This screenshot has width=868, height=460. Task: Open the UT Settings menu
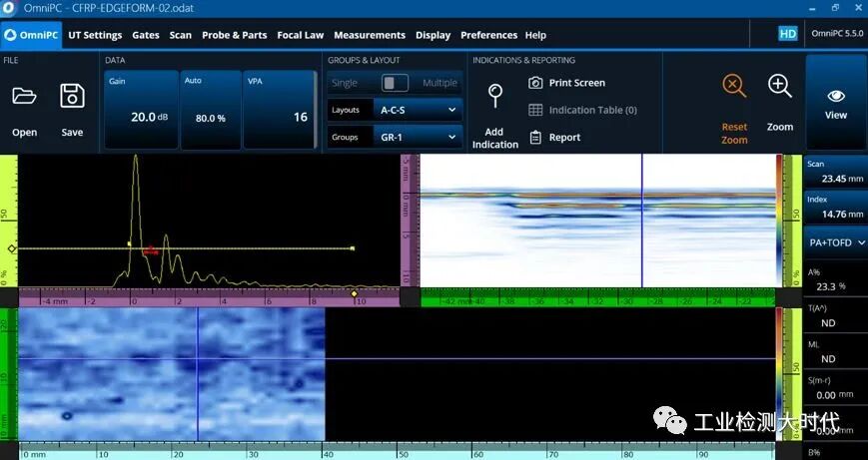[95, 35]
